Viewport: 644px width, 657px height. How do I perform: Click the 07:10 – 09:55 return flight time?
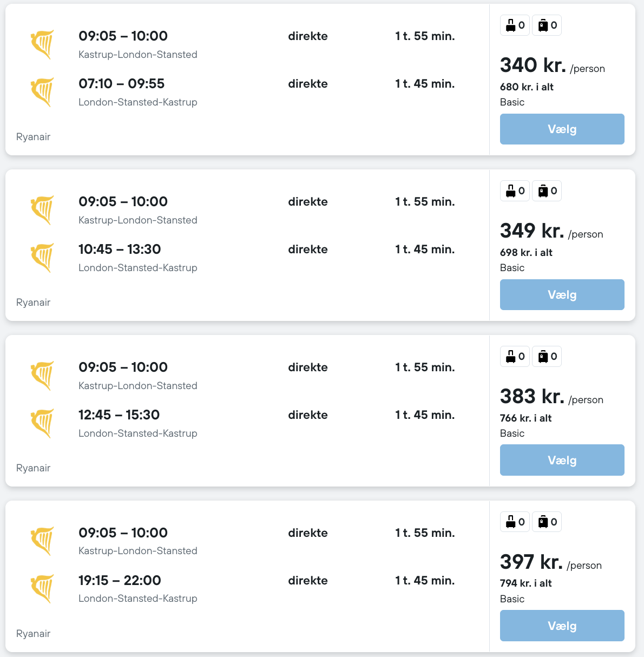[x=121, y=84]
